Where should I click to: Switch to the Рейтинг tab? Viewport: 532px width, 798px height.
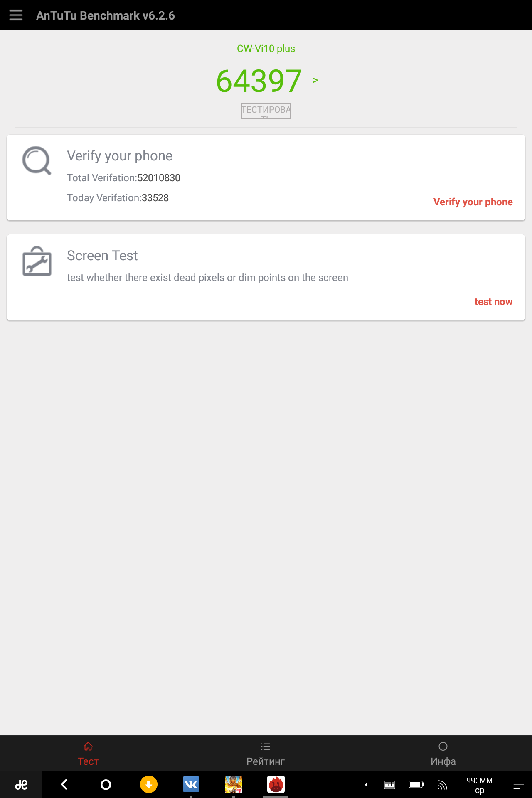pyautogui.click(x=266, y=754)
